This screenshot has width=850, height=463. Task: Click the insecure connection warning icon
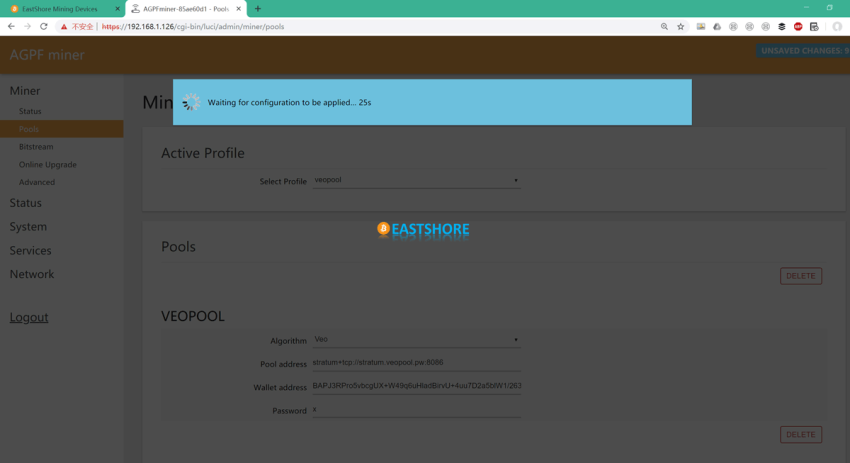pyautogui.click(x=64, y=27)
